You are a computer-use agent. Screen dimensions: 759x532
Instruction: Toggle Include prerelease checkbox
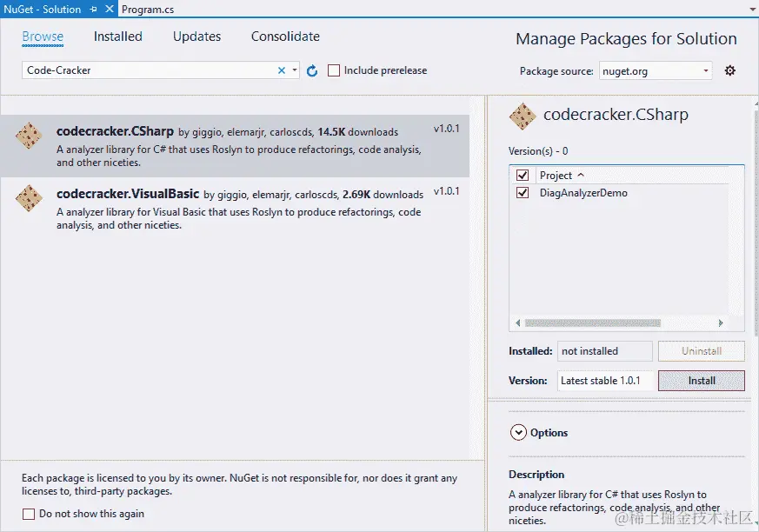(x=334, y=70)
